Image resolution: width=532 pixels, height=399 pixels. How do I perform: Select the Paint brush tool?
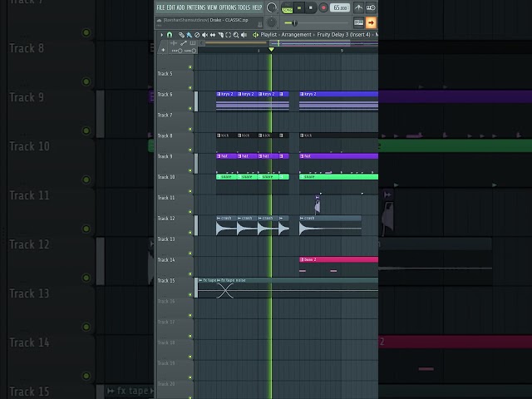(x=189, y=35)
